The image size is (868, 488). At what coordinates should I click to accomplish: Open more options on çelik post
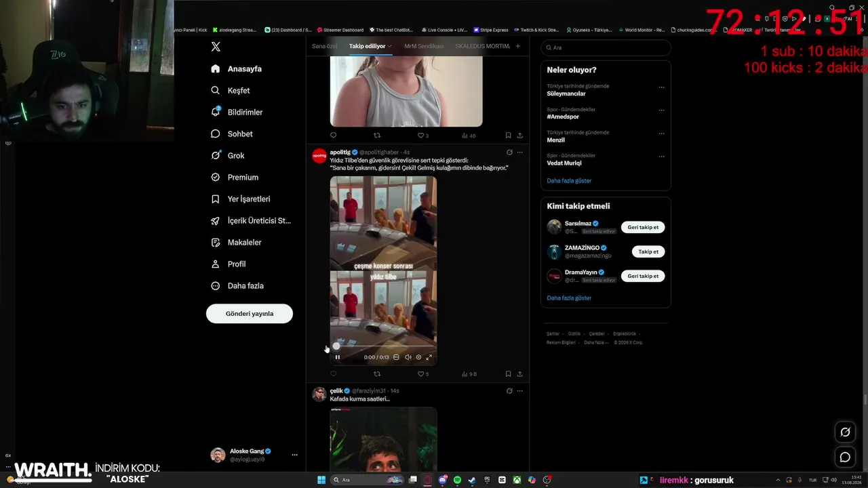click(x=520, y=391)
